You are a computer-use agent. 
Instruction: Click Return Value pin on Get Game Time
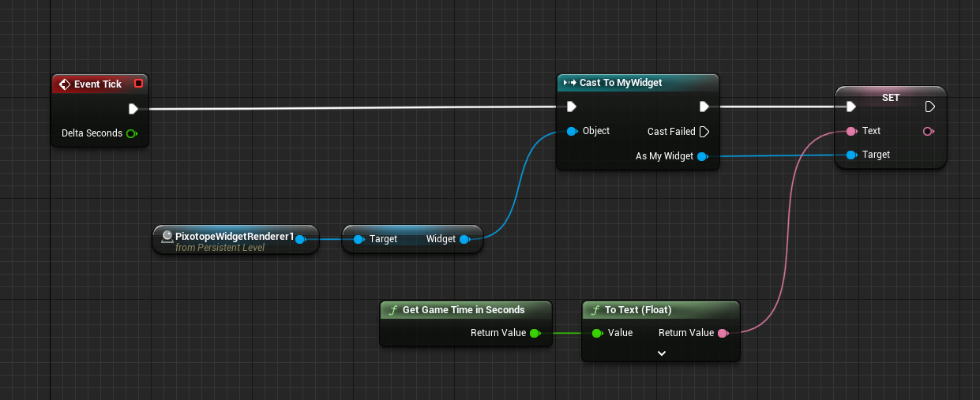534,333
